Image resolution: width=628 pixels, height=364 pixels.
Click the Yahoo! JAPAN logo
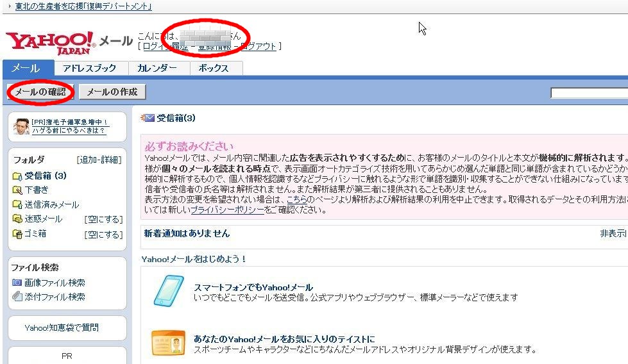[x=51, y=43]
